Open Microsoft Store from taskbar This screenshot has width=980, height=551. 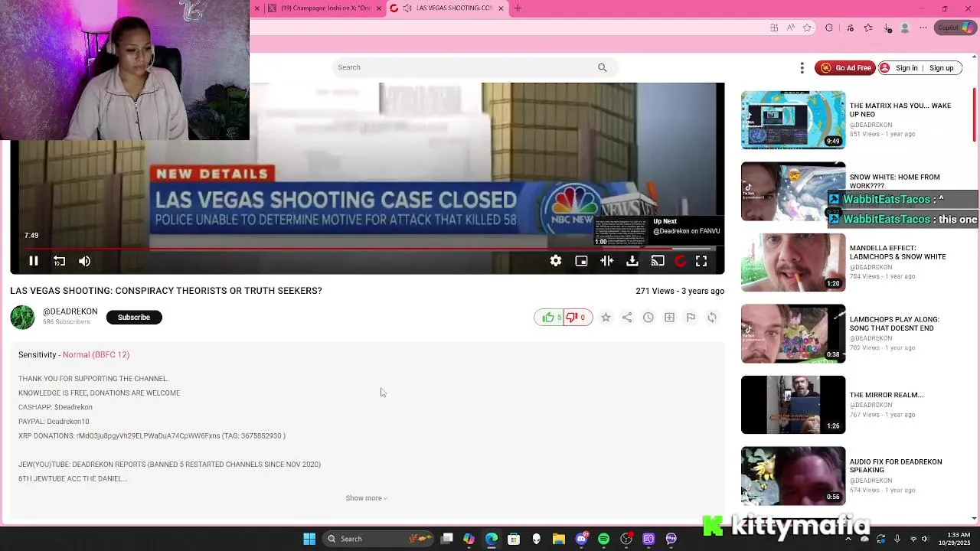[514, 539]
